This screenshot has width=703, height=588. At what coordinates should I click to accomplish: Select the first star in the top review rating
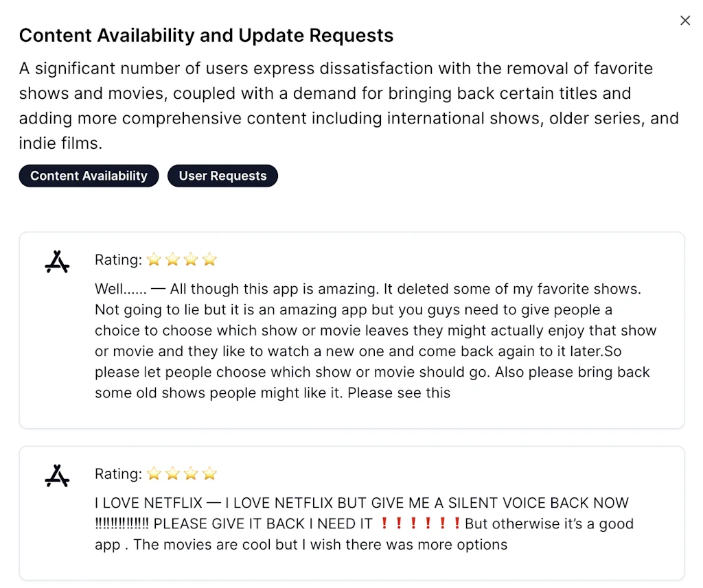click(154, 259)
